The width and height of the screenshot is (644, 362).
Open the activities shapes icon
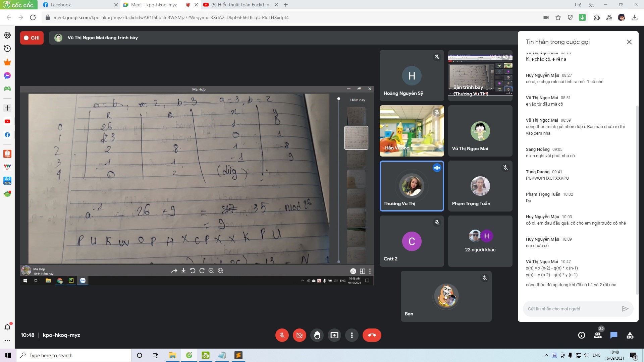[x=630, y=335]
